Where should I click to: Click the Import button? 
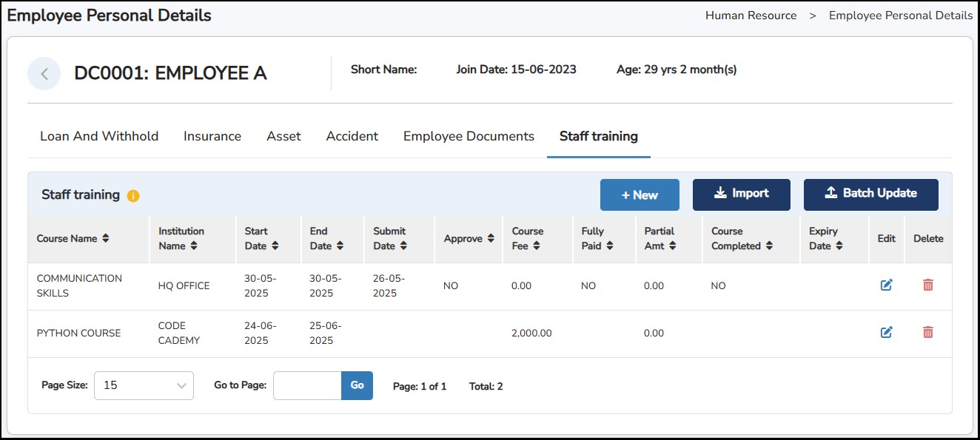click(741, 194)
